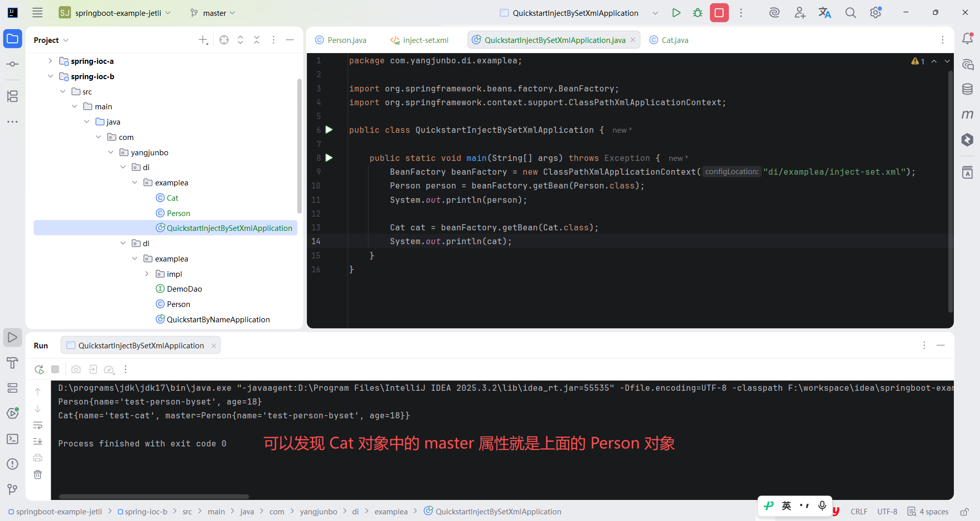
Task: Switch to Person.java tab
Action: pos(341,40)
